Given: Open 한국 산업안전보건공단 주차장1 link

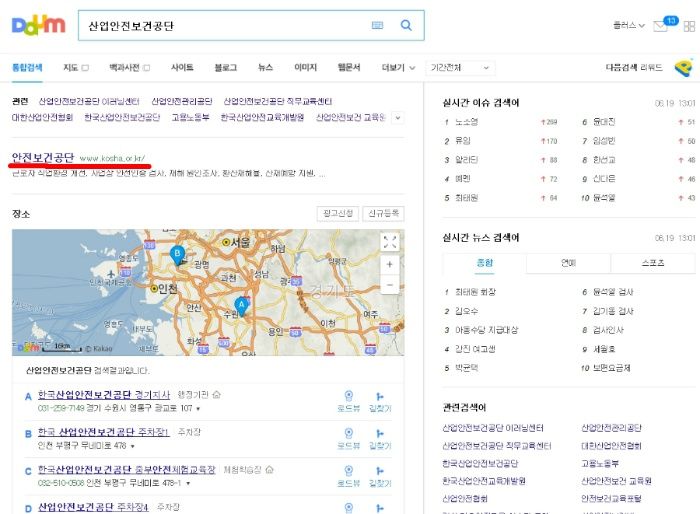Looking at the screenshot, I should (104, 432).
